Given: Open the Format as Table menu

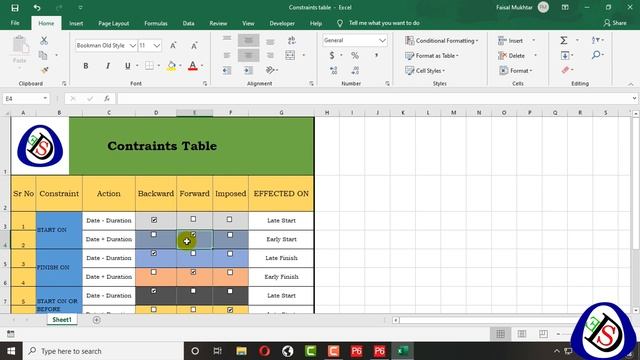Looking at the screenshot, I should [x=432, y=56].
